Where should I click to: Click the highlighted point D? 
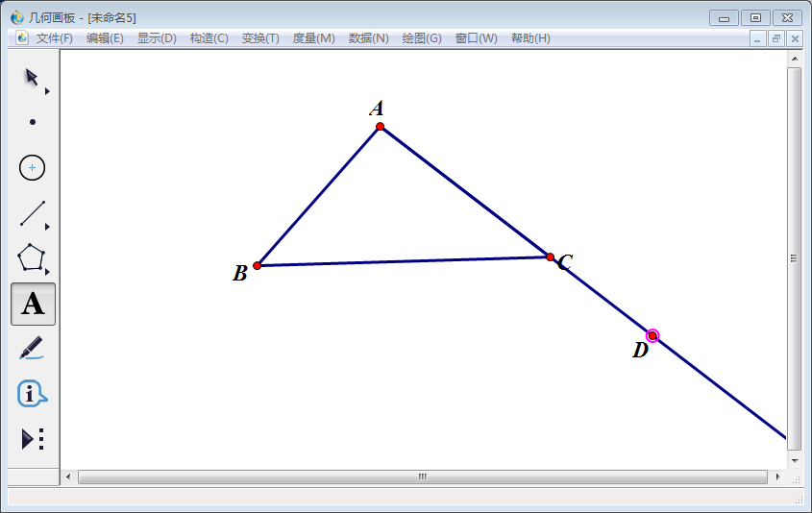652,336
